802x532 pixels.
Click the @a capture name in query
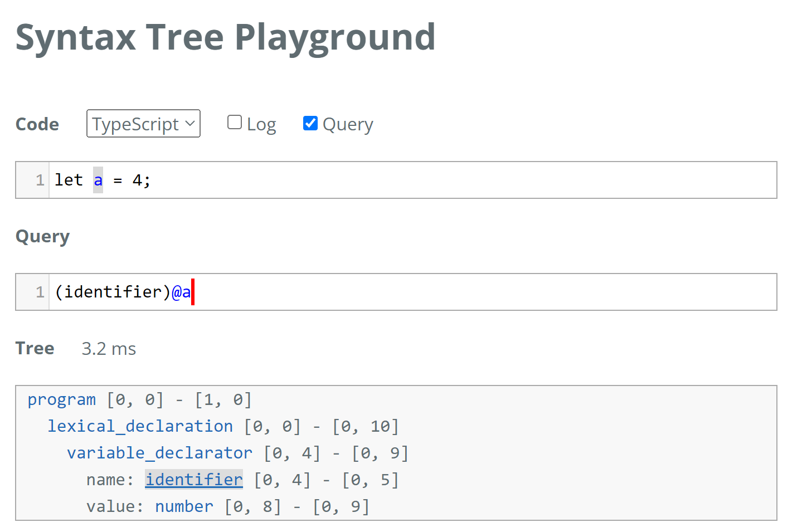click(x=181, y=292)
